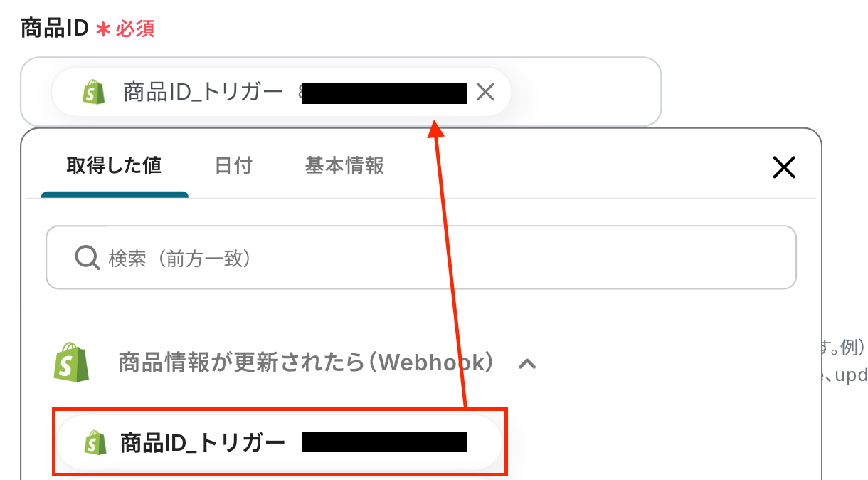Switch to the 取得した値 tab
Screen dimensions: 868x480
pos(115,166)
